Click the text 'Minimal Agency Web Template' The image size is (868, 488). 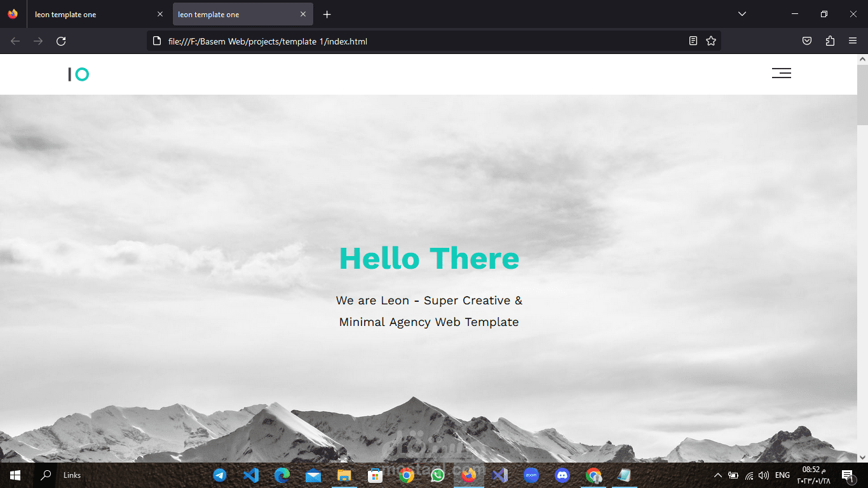tap(429, 322)
